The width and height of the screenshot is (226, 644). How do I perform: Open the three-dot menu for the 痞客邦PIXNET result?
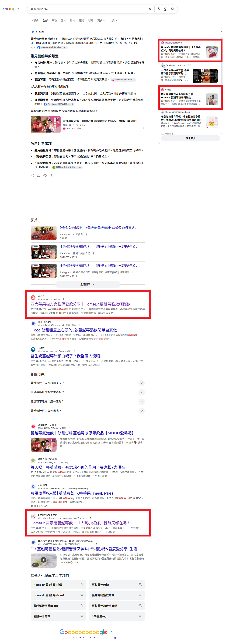[80, 325]
